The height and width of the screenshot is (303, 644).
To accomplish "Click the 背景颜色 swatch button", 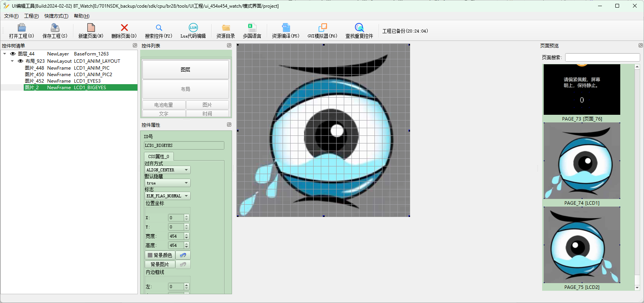I will point(160,255).
